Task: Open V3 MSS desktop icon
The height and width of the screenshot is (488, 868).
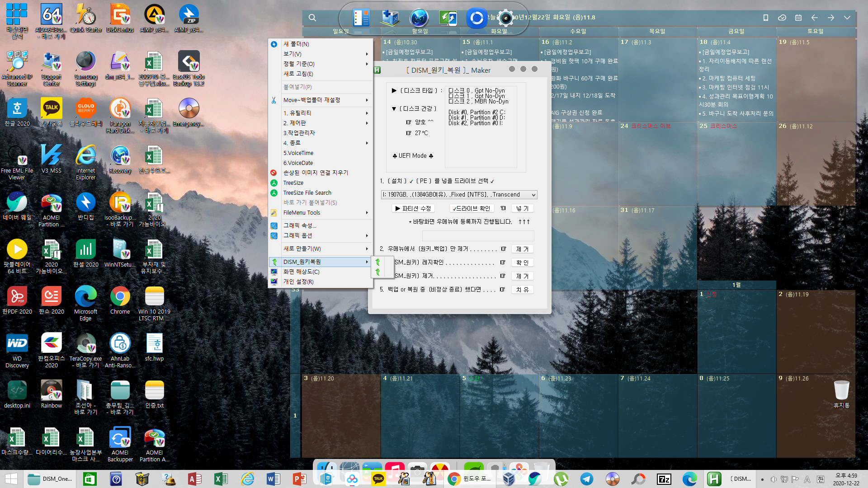Action: pyautogui.click(x=51, y=159)
